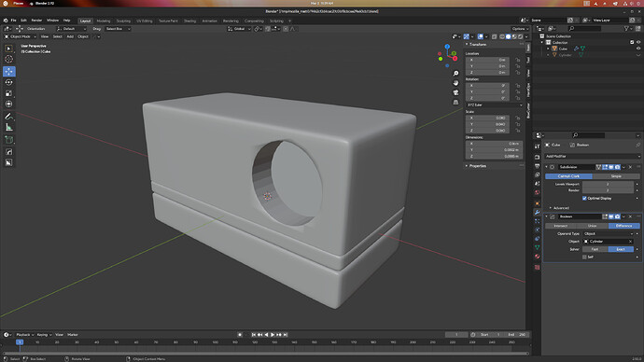This screenshot has width=644, height=362.
Task: Select the Measure tool
Action: click(x=8, y=128)
